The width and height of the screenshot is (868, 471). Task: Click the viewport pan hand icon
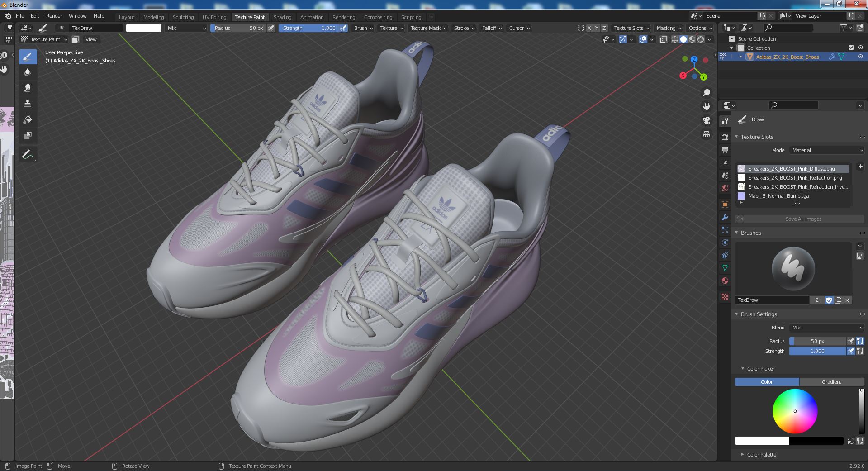tap(706, 106)
